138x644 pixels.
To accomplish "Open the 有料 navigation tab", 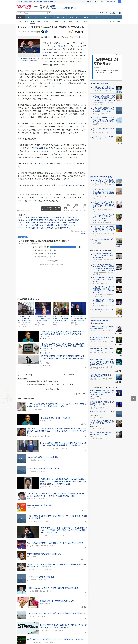I will tap(95, 17).
